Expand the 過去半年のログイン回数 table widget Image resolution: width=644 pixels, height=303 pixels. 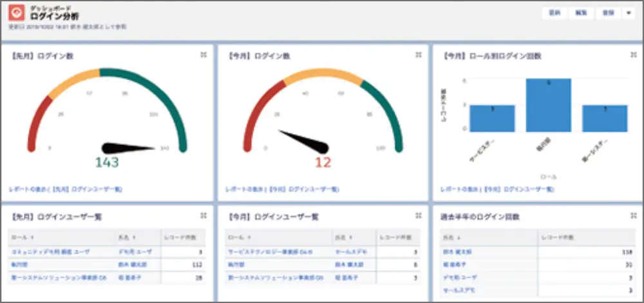[x=633, y=216]
